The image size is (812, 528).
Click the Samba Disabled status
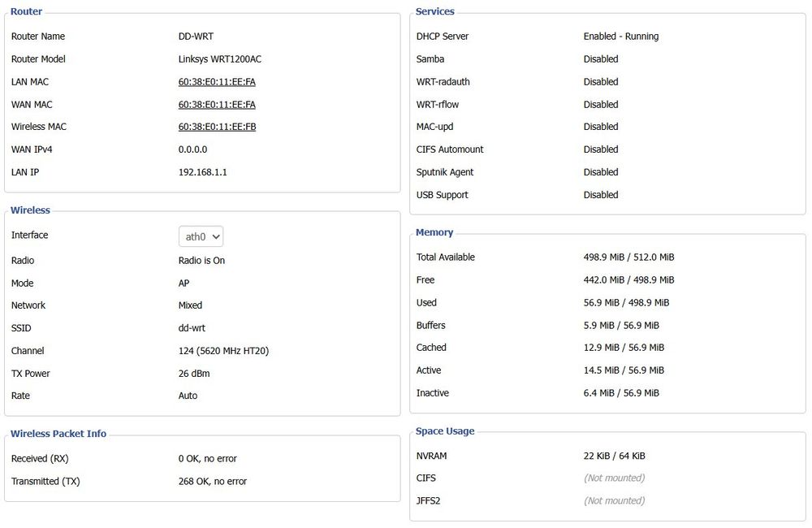601,59
